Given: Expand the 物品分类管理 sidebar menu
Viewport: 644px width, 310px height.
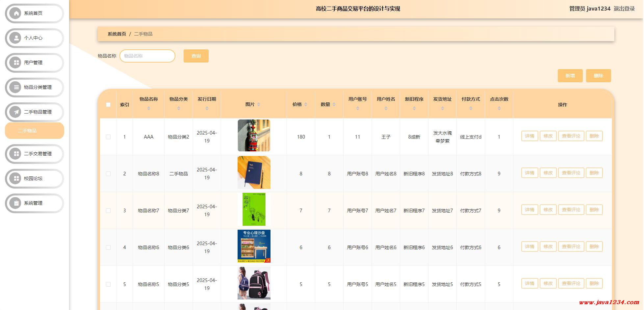Looking at the screenshot, I should pos(35,87).
